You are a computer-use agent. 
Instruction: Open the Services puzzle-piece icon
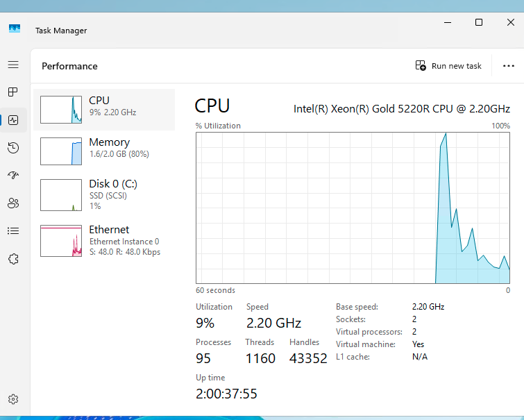[x=13, y=259]
